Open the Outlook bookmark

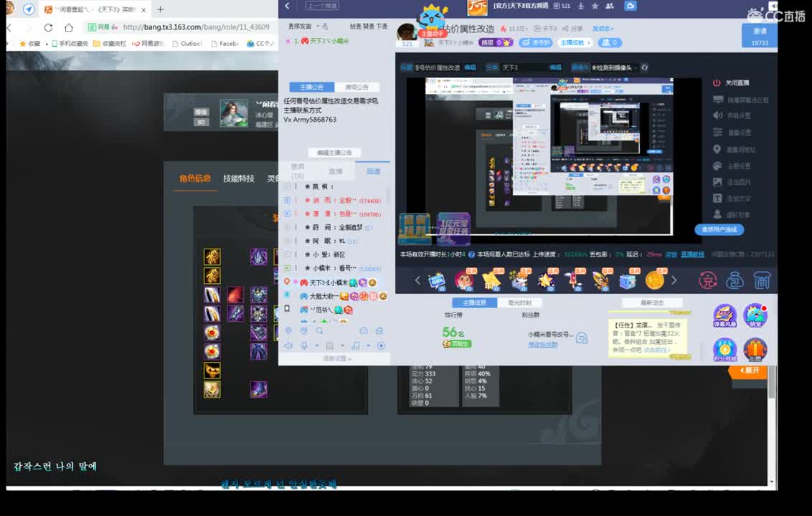tap(187, 44)
